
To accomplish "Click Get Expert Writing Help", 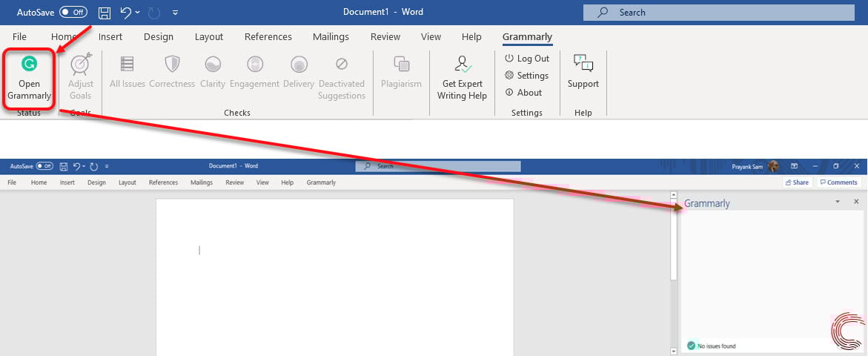I will pos(462,78).
